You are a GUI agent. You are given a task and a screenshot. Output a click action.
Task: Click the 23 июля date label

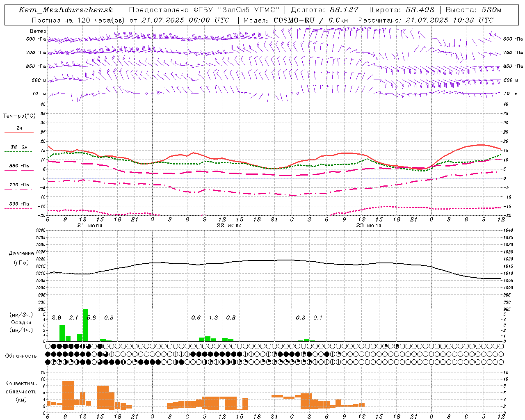pos(369,226)
